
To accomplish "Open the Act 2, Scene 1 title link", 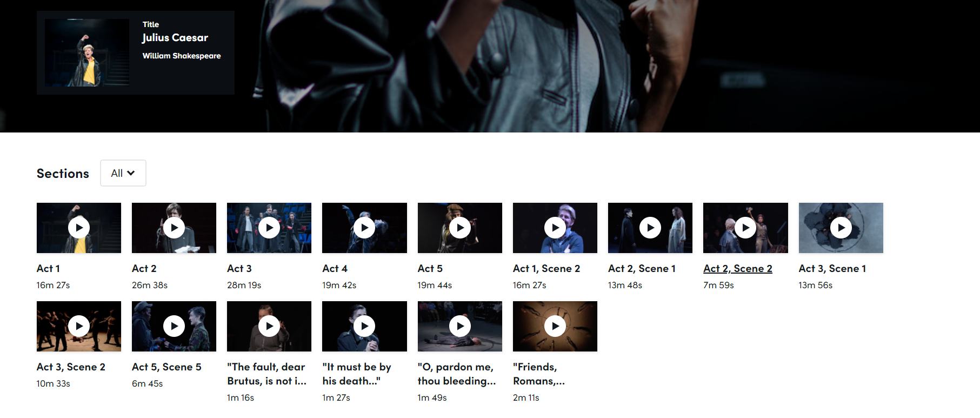I will pyautogui.click(x=642, y=268).
